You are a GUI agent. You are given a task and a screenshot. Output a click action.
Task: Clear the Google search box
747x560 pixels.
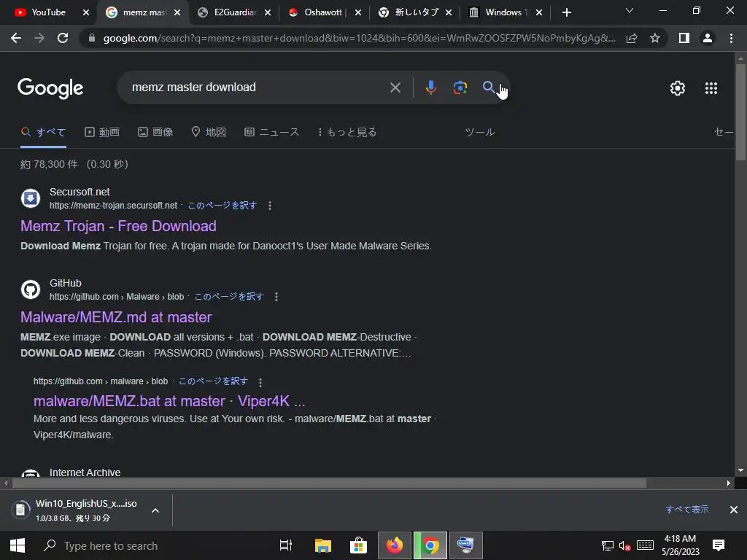click(395, 87)
